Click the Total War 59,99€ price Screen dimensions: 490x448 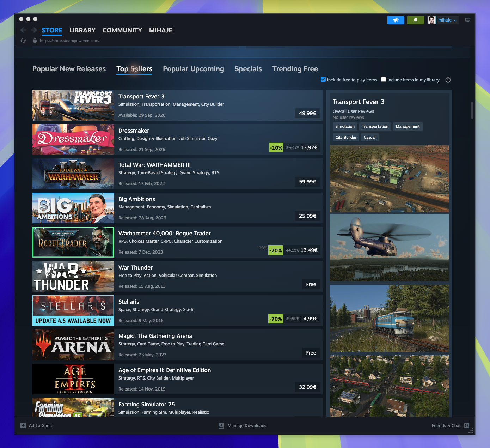point(307,182)
